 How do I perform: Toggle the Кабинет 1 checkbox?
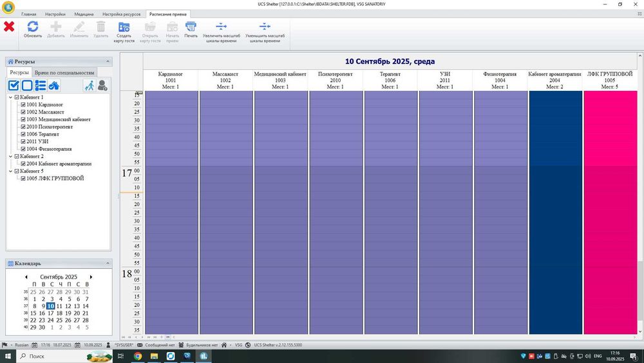click(x=17, y=97)
